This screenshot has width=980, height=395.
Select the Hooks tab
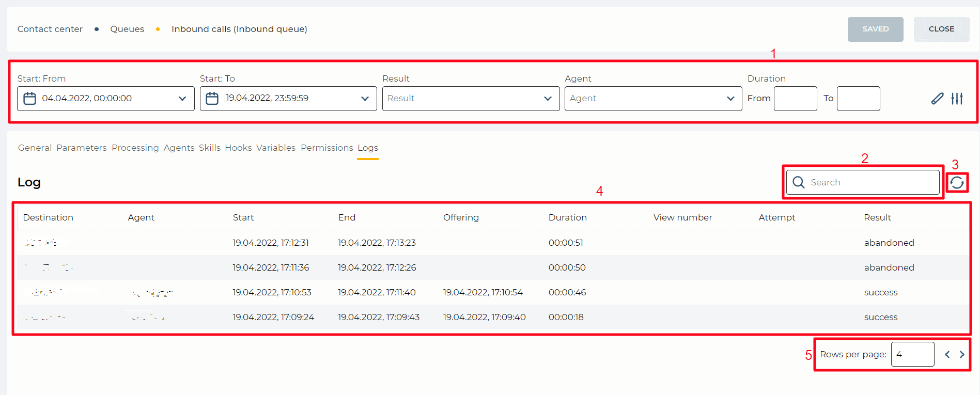pos(238,148)
